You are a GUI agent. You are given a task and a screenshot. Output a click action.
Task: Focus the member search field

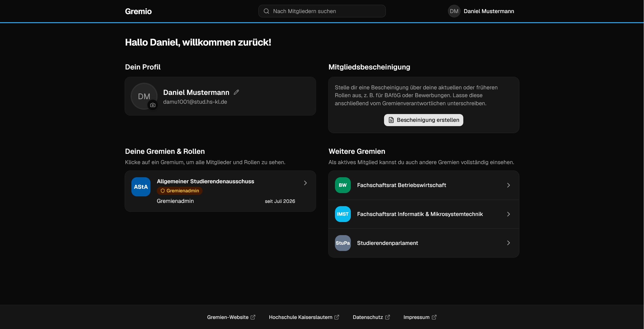(322, 11)
